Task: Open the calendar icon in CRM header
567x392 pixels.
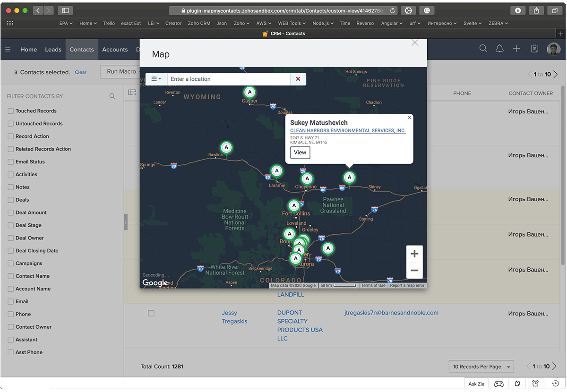Action: pyautogui.click(x=534, y=49)
